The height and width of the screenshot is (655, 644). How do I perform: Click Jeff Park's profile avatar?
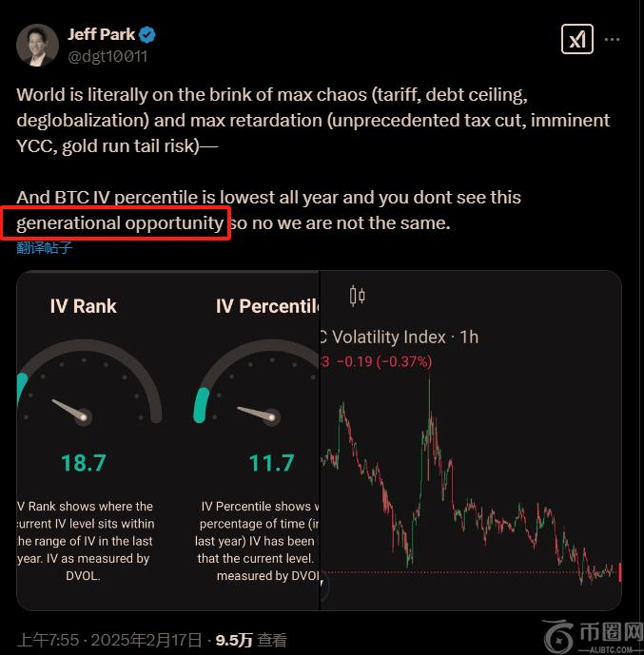(37, 45)
